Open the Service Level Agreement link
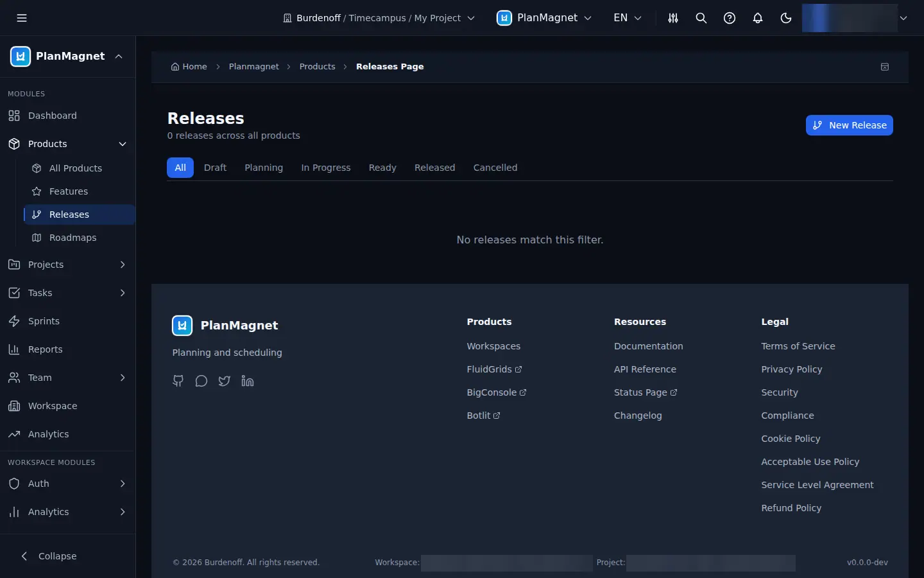Screen dimensions: 924x578 pyautogui.click(x=817, y=485)
